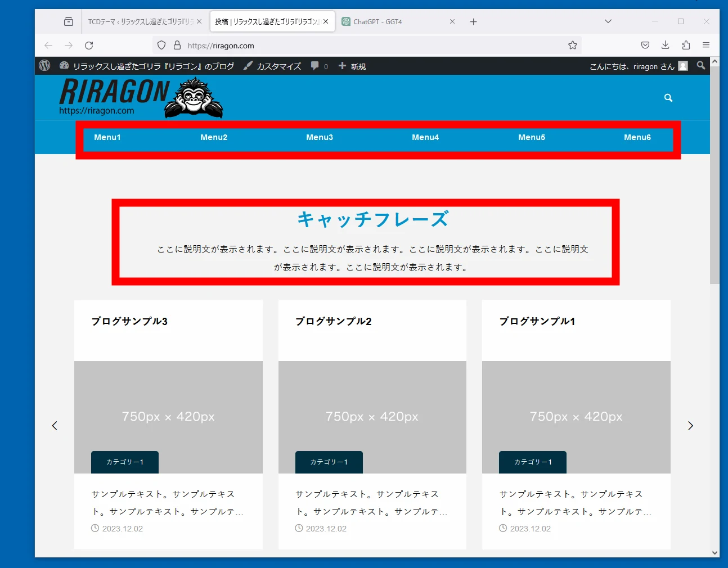
Task: Click the 新規 new post button
Action: coord(352,66)
